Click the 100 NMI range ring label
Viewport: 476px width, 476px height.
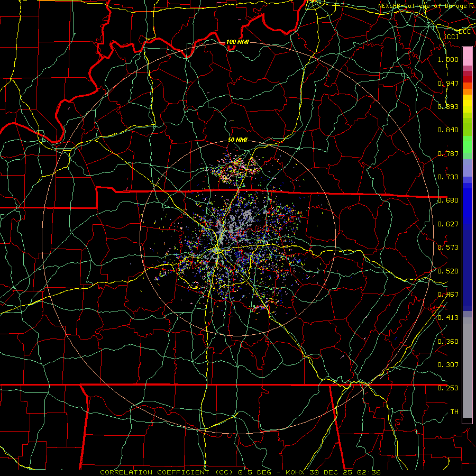click(237, 42)
